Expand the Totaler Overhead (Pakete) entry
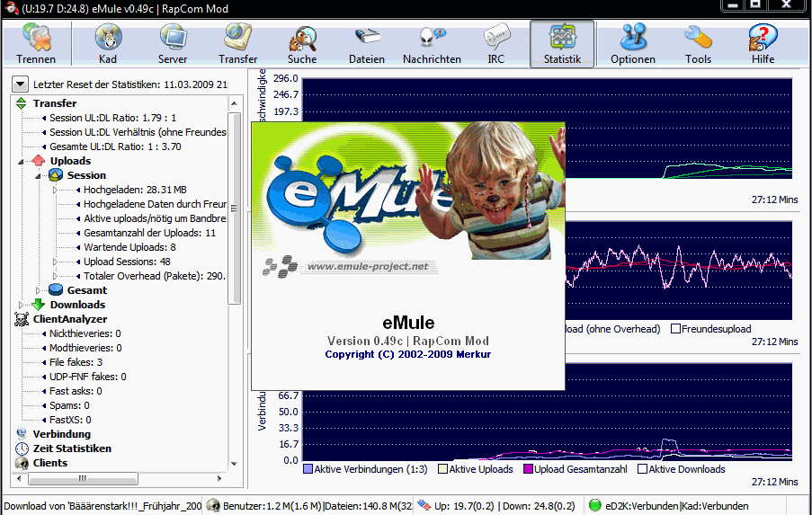Viewport: 812px width, 515px height. click(55, 277)
